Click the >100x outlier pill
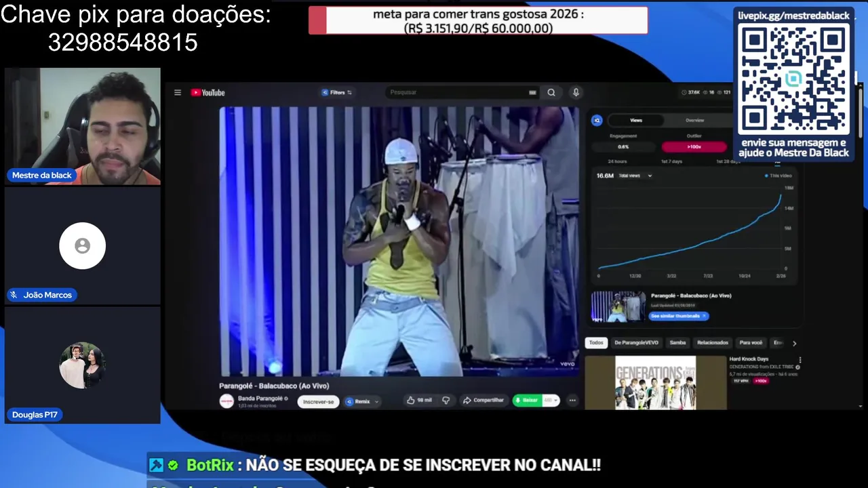Screen dimensions: 868x488 coord(694,146)
